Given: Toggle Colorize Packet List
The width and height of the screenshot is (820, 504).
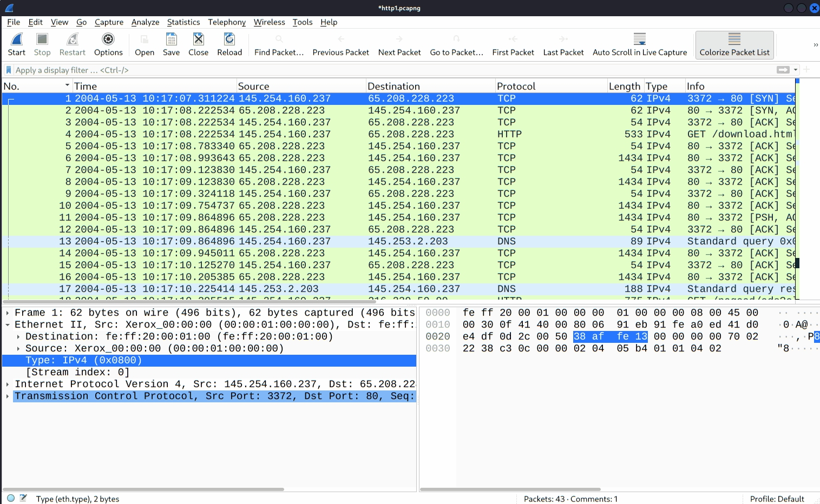Looking at the screenshot, I should pyautogui.click(x=734, y=44).
